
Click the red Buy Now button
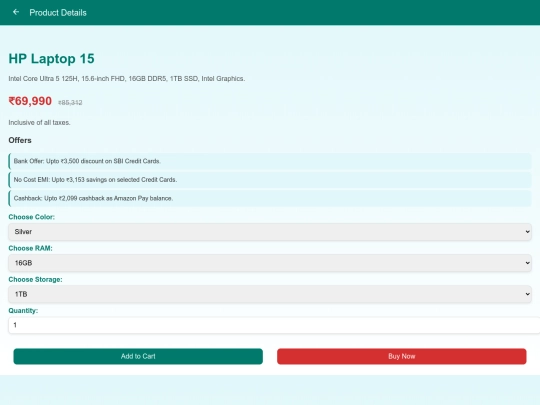[402, 356]
